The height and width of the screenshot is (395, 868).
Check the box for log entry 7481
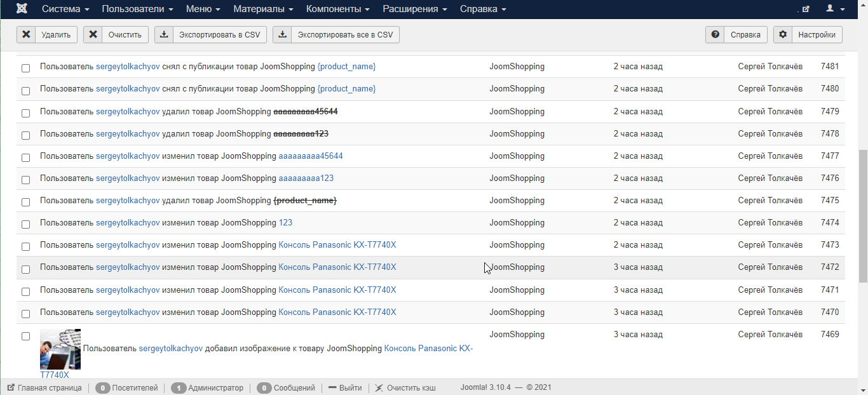coord(25,68)
